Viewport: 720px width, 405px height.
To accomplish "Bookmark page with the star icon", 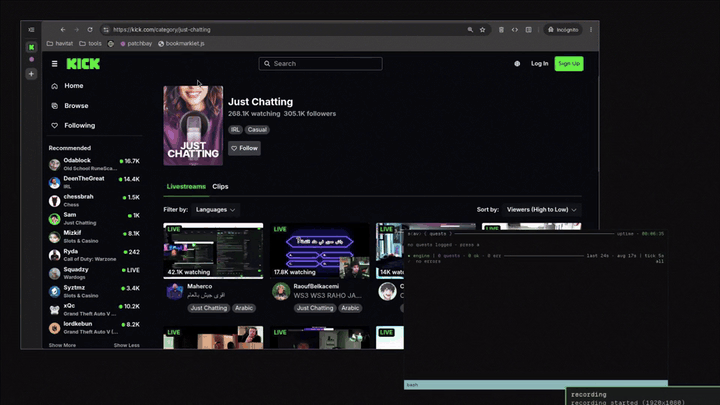I will [483, 30].
